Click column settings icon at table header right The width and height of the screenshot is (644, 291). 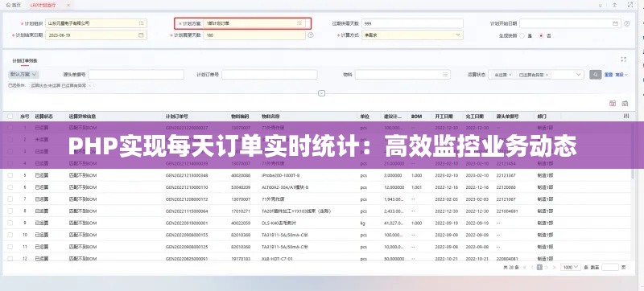[x=626, y=117]
